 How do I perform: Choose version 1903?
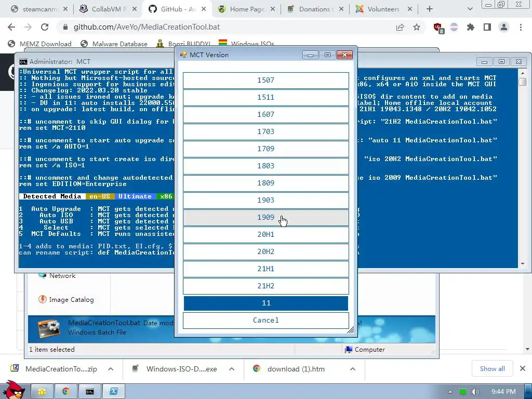click(265, 200)
